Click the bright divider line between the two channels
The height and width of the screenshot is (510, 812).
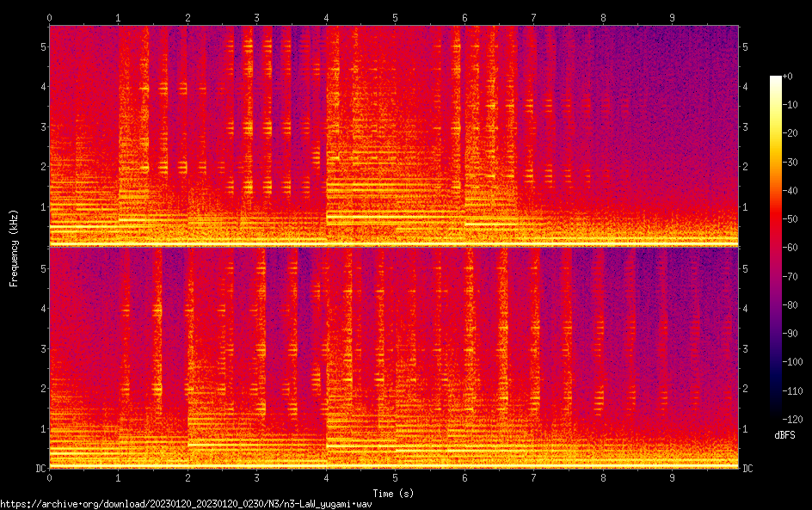pos(394,246)
